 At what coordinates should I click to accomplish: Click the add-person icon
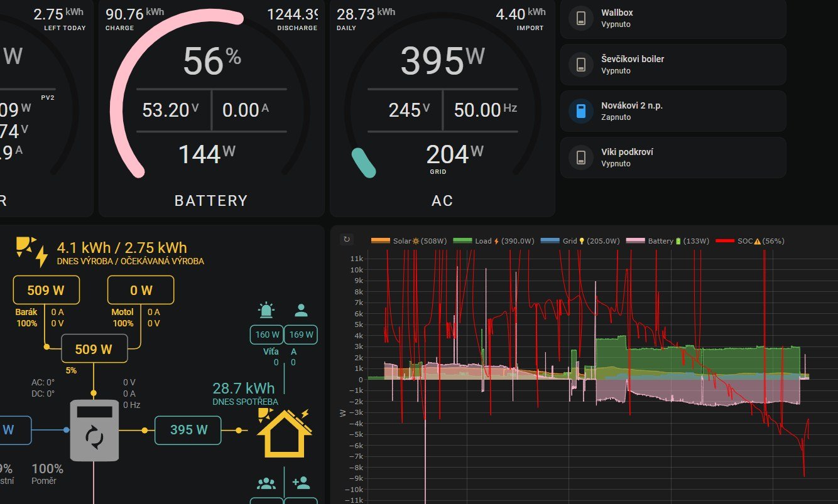tap(301, 483)
